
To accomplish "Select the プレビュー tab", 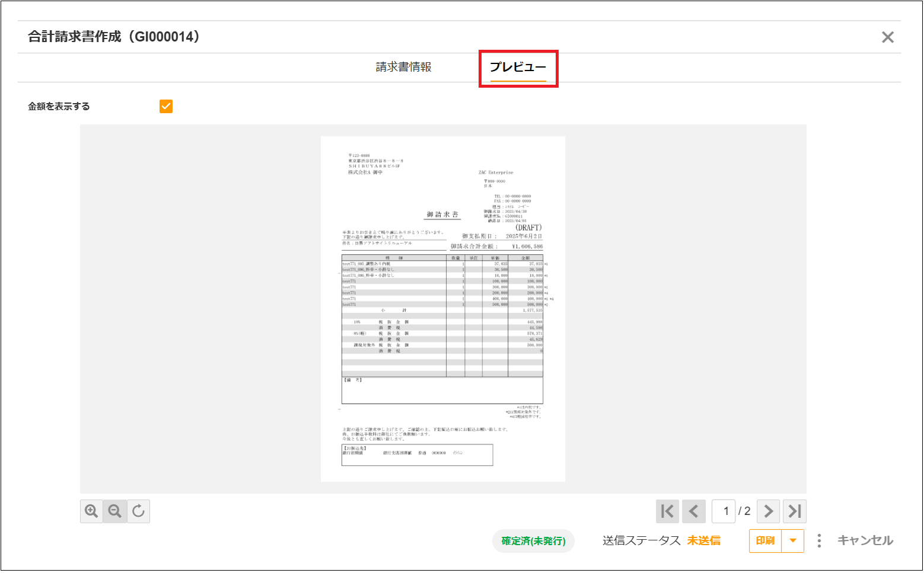I will coord(518,67).
